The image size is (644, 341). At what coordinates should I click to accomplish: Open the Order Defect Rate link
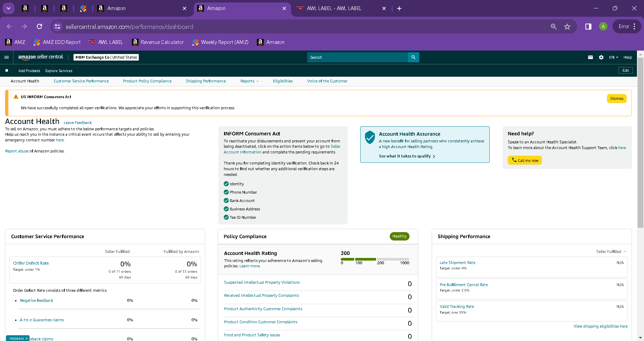point(31,263)
